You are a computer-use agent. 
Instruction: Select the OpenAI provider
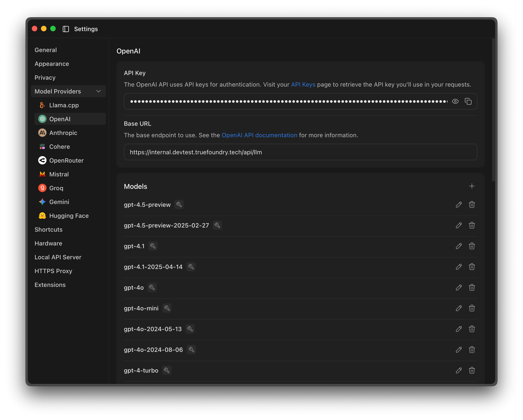[x=70, y=119]
